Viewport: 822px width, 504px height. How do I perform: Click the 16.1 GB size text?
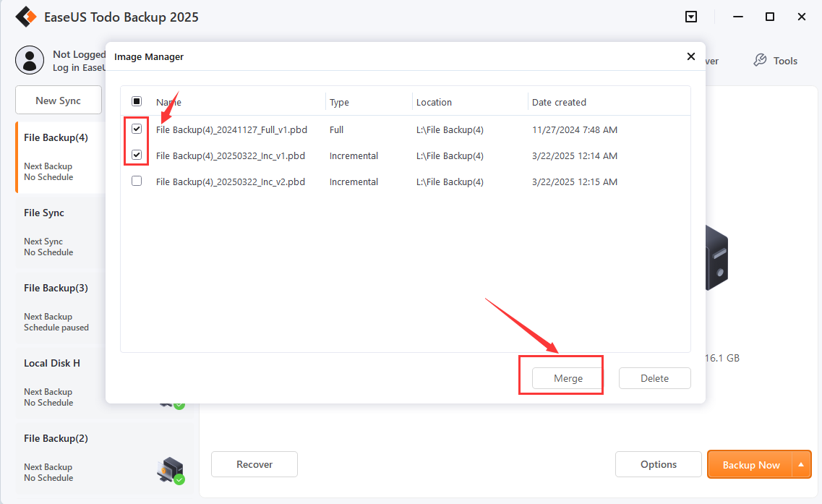(x=722, y=358)
